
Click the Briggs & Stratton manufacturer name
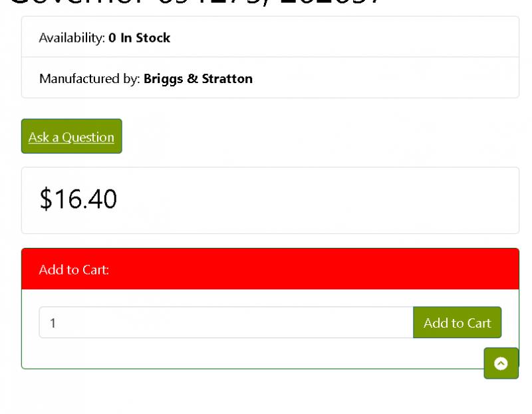pyautogui.click(x=198, y=78)
